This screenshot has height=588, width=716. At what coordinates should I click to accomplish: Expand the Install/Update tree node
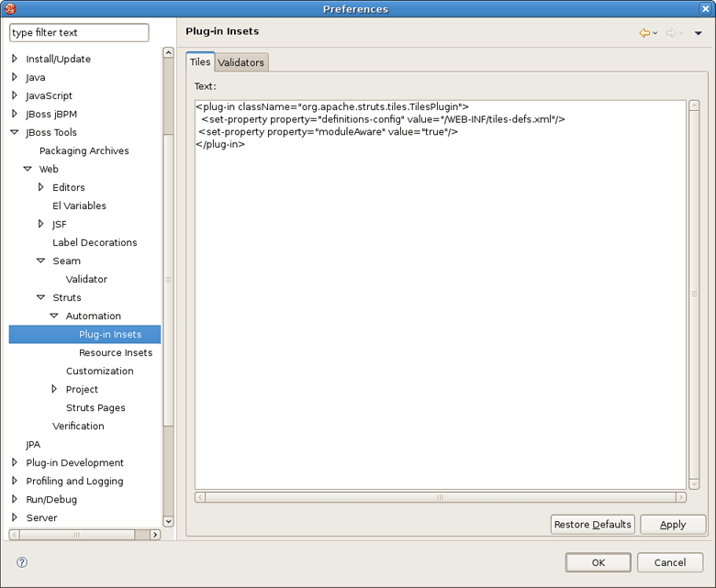pos(15,59)
